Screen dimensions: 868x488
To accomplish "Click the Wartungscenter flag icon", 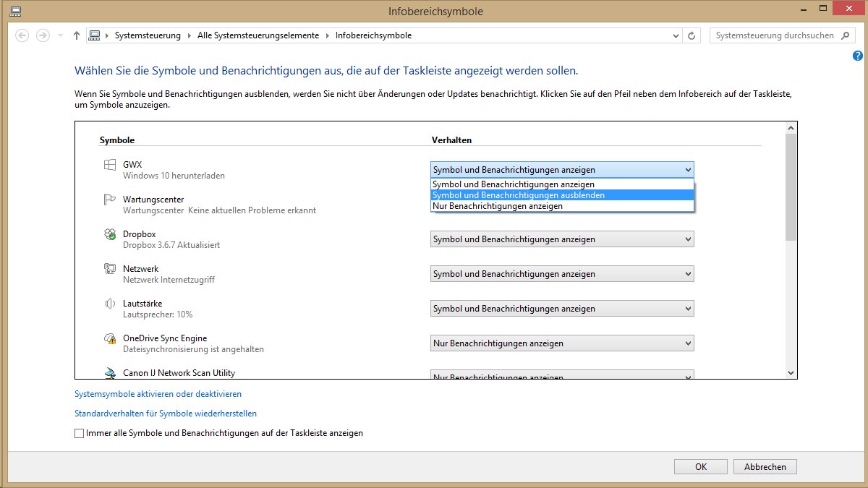I will click(110, 200).
